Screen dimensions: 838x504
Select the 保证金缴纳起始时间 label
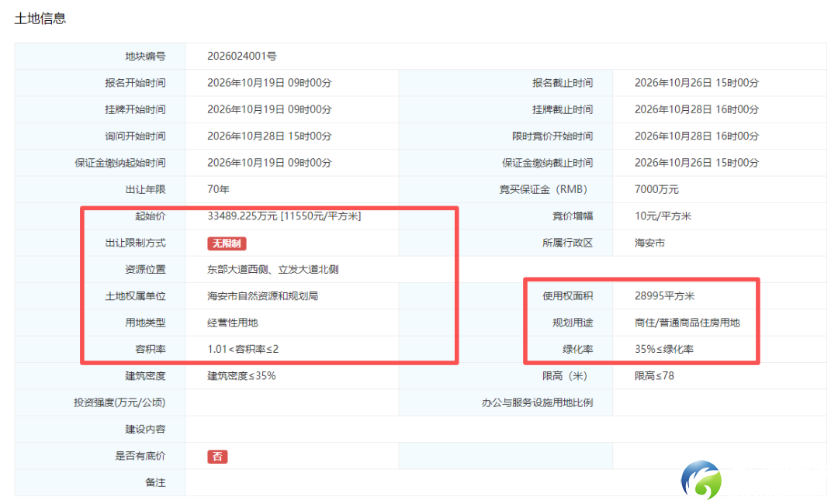[x=120, y=163]
